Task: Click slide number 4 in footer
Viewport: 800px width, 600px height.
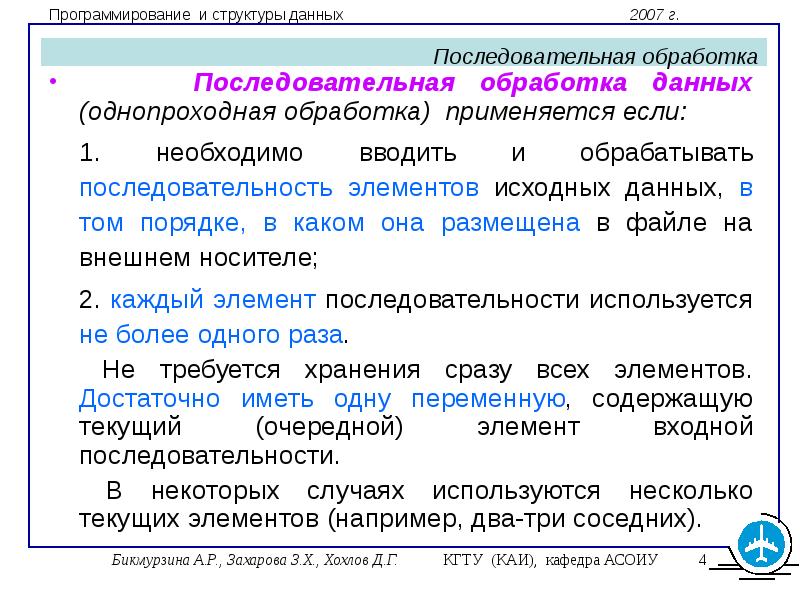Action: pyautogui.click(x=702, y=559)
